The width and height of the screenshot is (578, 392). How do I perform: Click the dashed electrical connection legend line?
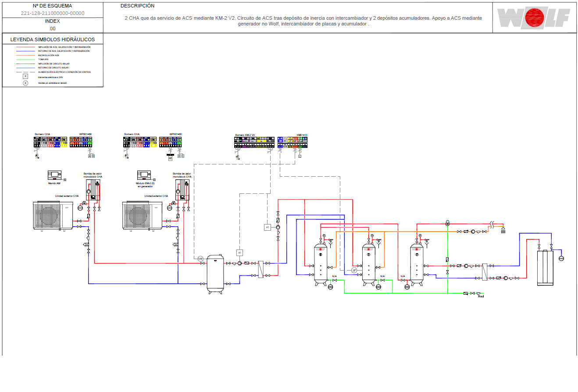tap(25, 72)
